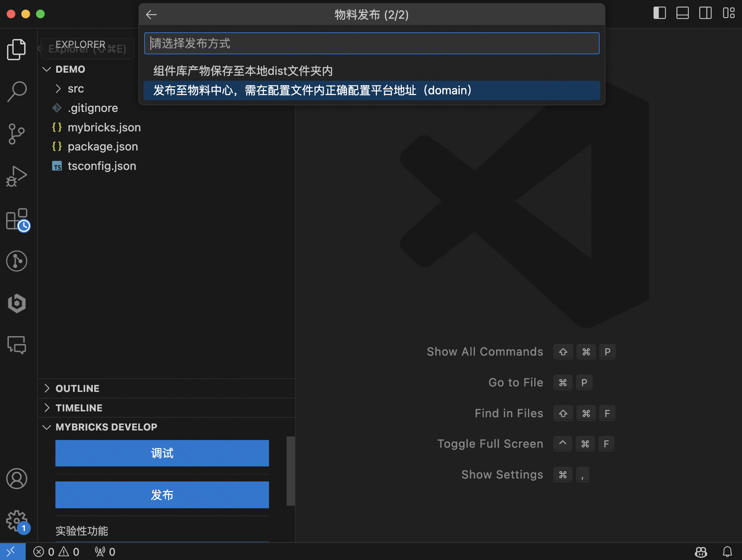Image resolution: width=742 pixels, height=560 pixels.
Task: Toggle primary side bar layout button
Action: (659, 13)
